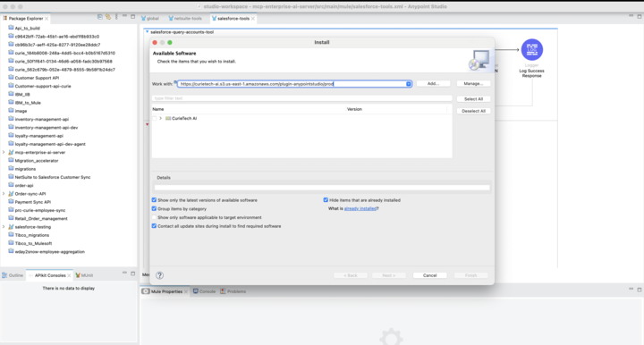Image resolution: width=644 pixels, height=345 pixels.
Task: Select Customer Support API project
Action: pyautogui.click(x=37, y=78)
